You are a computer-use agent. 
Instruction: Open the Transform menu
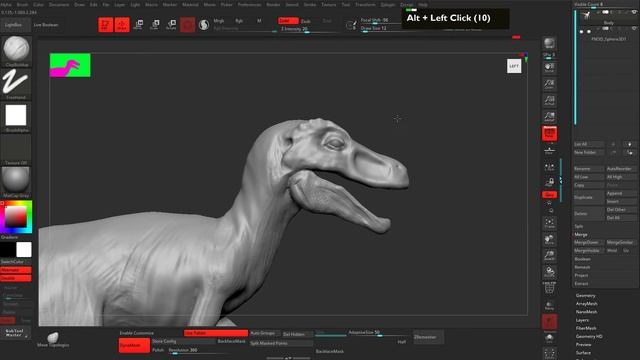(x=365, y=4)
